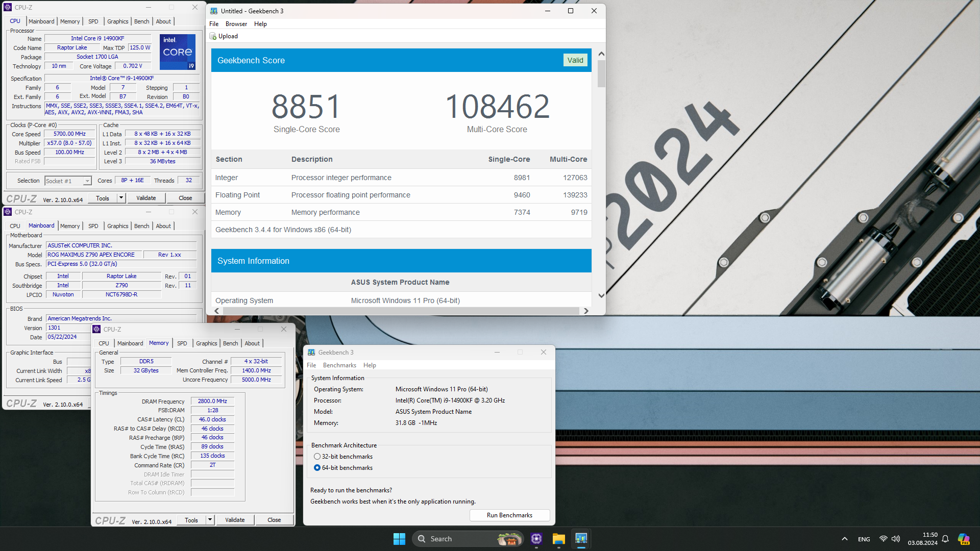This screenshot has width=980, height=551.
Task: Open Benchmarks menu in small Geekbench window
Action: click(x=339, y=365)
